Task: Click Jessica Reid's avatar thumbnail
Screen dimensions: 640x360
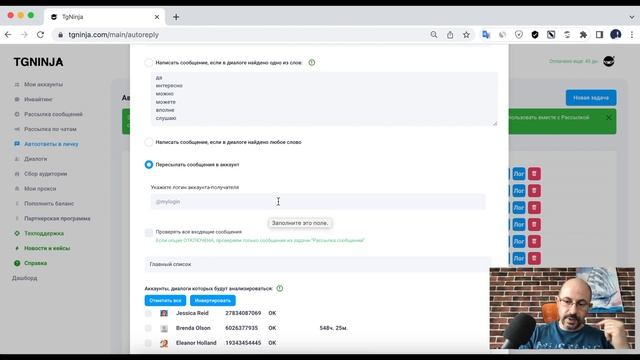Action: pyautogui.click(x=164, y=313)
